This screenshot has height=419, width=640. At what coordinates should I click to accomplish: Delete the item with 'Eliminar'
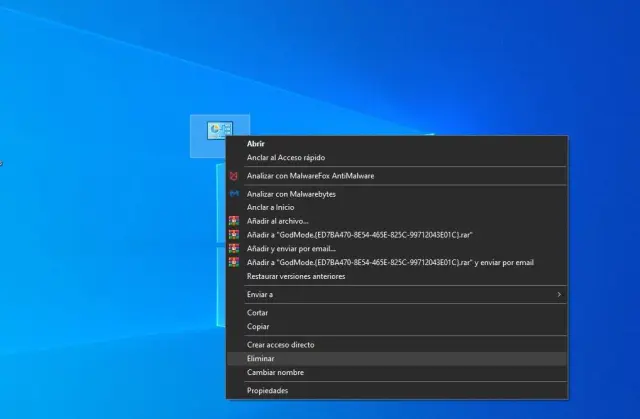[260, 358]
